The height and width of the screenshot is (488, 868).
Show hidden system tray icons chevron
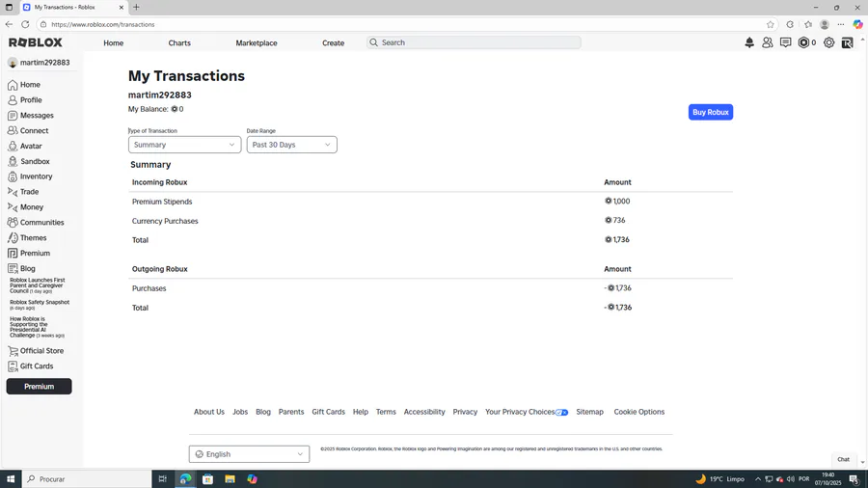758,479
